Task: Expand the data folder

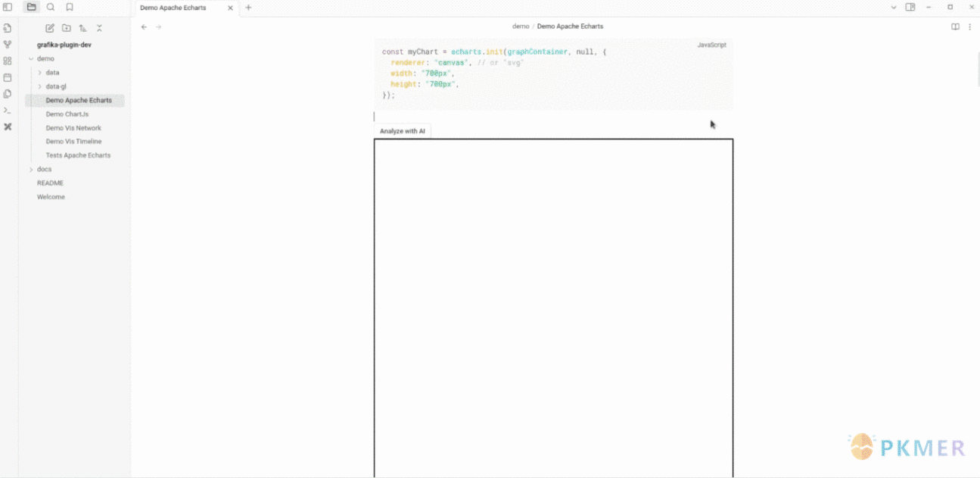Action: [x=39, y=73]
